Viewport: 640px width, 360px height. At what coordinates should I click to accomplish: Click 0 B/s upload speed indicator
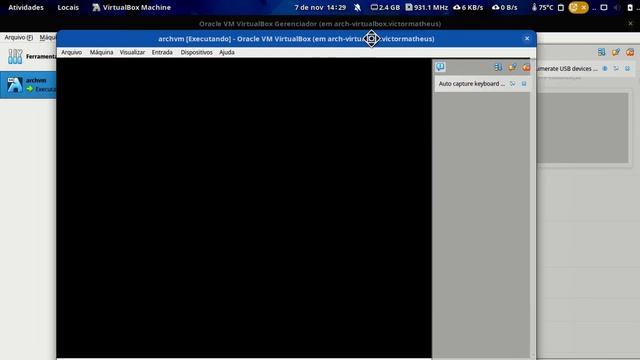504,7
